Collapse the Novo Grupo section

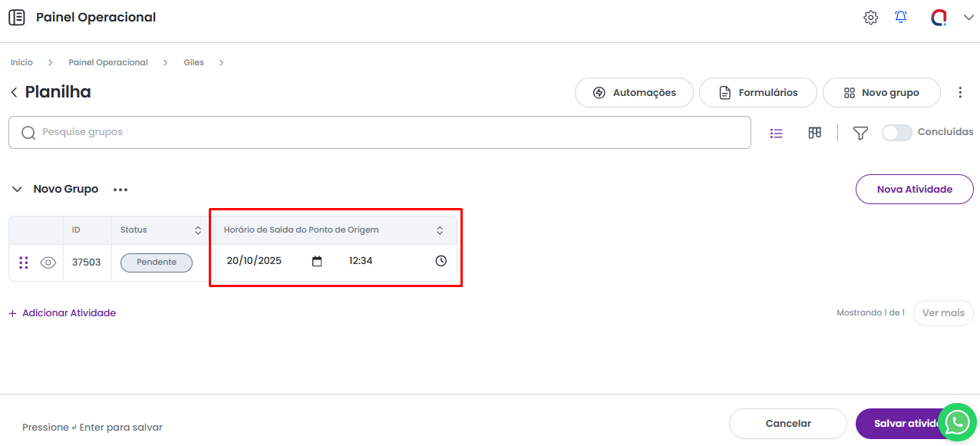(16, 189)
